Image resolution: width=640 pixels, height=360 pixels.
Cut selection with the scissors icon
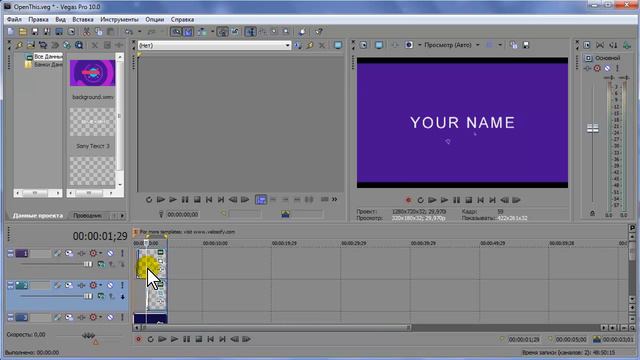(x=87, y=31)
